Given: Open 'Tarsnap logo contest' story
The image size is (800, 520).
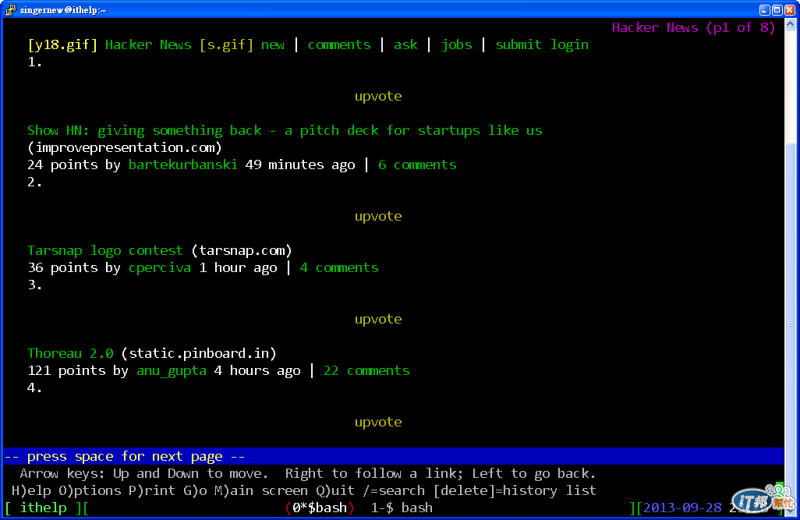Looking at the screenshot, I should click(105, 251).
